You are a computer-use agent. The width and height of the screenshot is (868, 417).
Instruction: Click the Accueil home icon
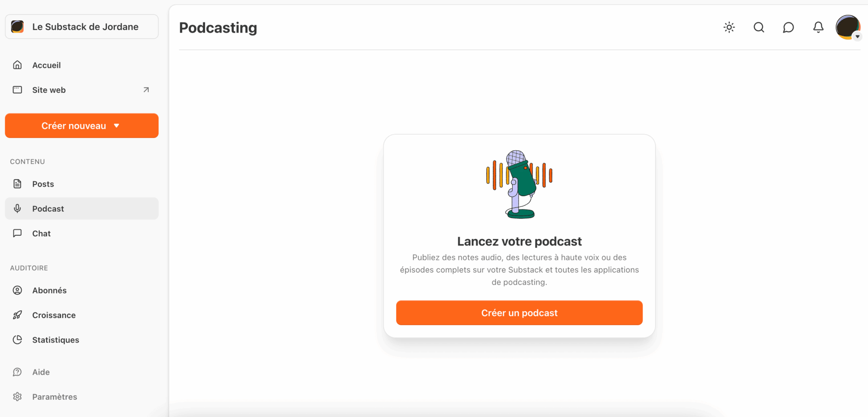pyautogui.click(x=17, y=65)
